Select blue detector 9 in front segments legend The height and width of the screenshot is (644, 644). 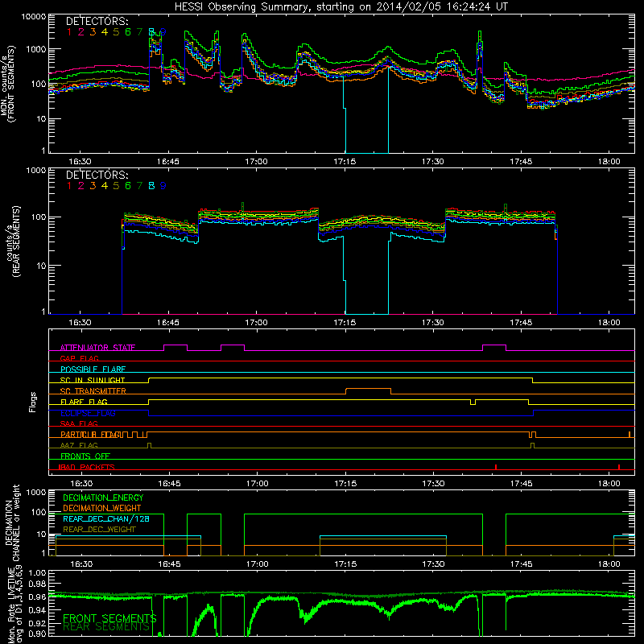click(163, 32)
